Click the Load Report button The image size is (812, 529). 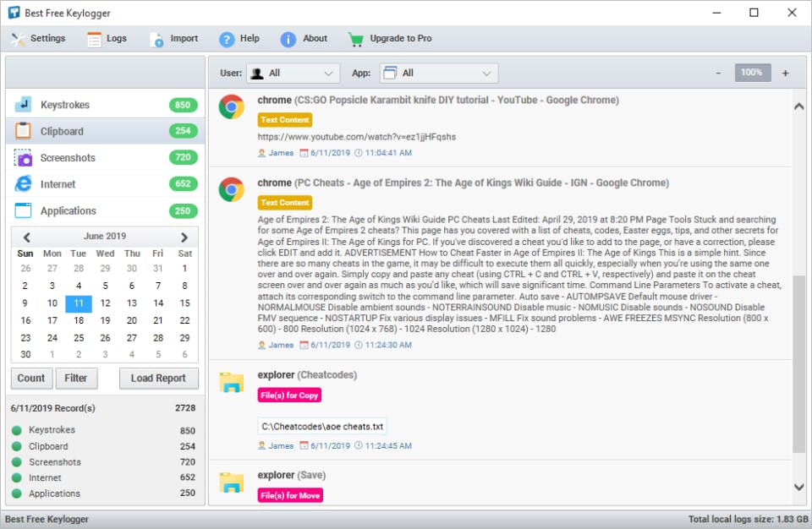tap(158, 378)
